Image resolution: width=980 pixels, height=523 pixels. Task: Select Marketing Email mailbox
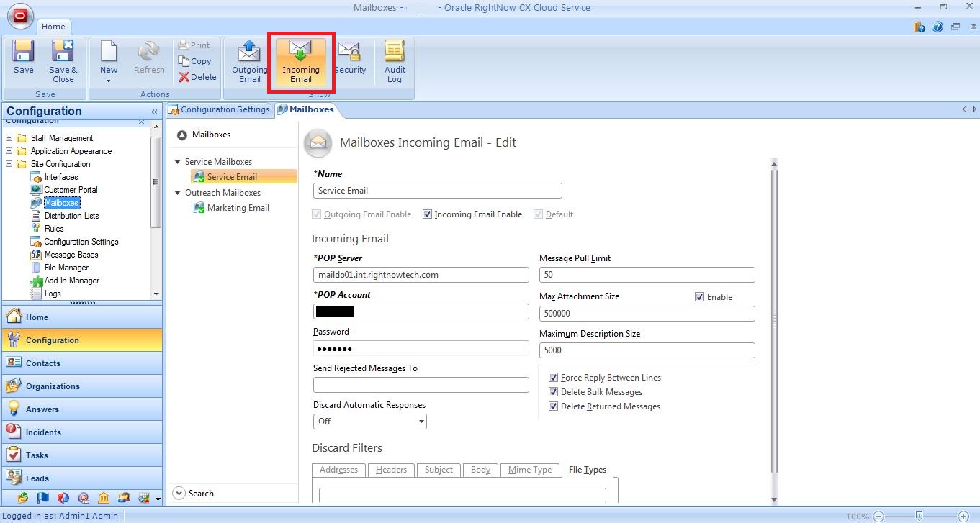(x=238, y=208)
